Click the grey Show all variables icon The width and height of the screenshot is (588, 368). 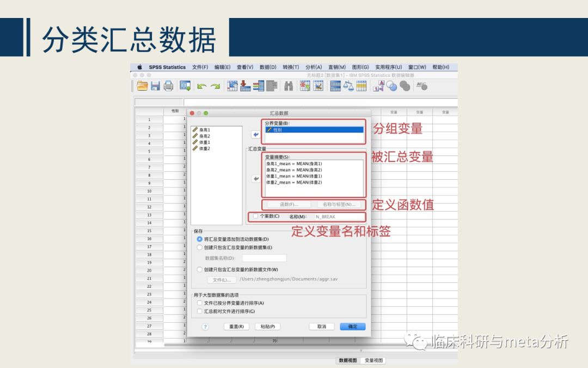(405, 86)
